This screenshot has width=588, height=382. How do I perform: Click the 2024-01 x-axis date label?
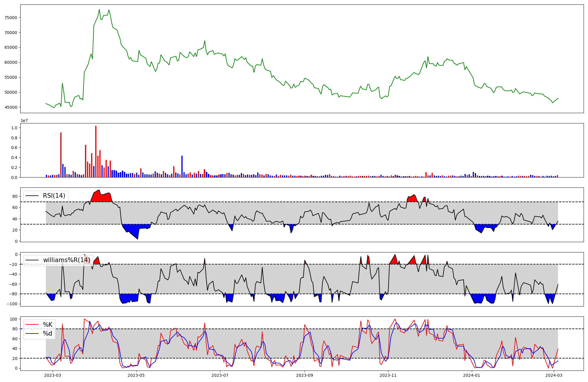click(x=472, y=375)
